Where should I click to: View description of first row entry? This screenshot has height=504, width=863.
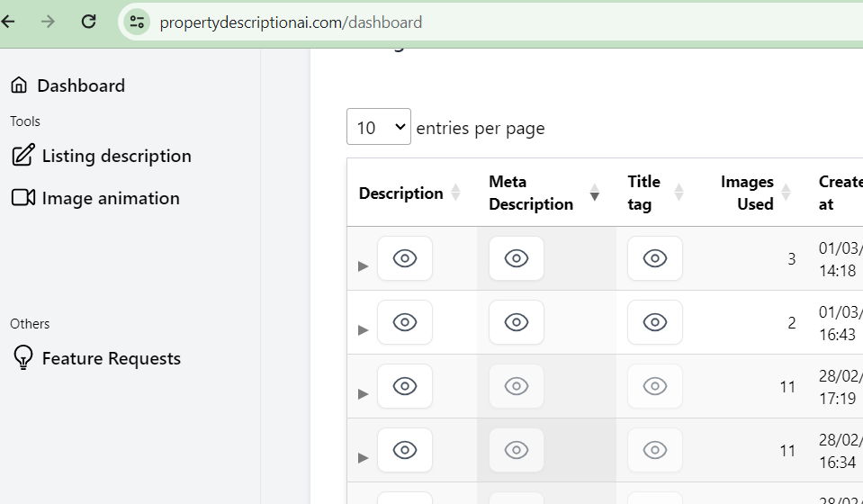[x=405, y=258]
